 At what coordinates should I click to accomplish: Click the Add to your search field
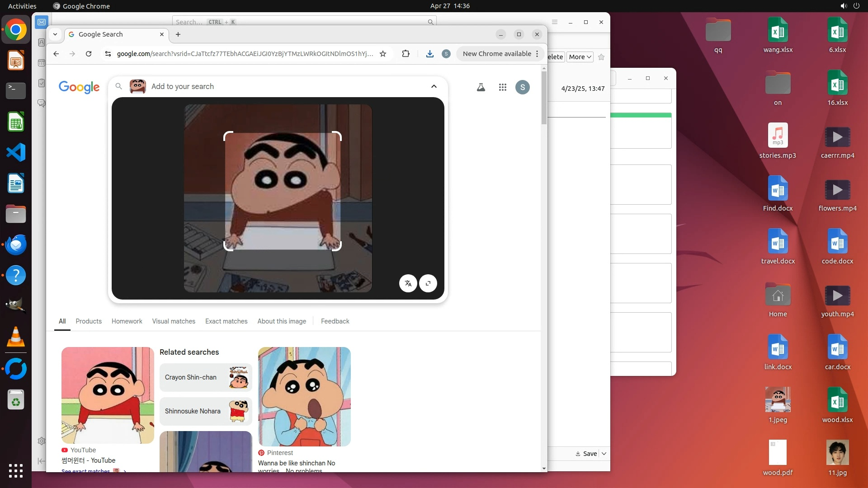coord(271,86)
